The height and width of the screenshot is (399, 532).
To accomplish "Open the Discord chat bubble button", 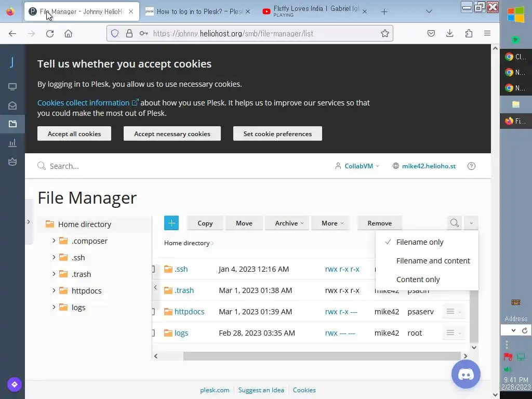I will tap(466, 374).
